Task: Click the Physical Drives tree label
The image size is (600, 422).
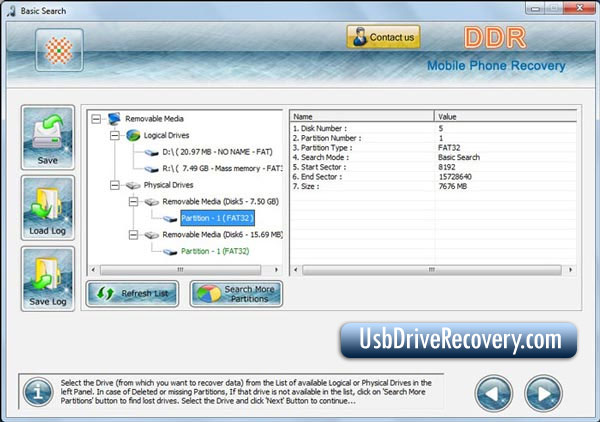Action: click(x=168, y=185)
